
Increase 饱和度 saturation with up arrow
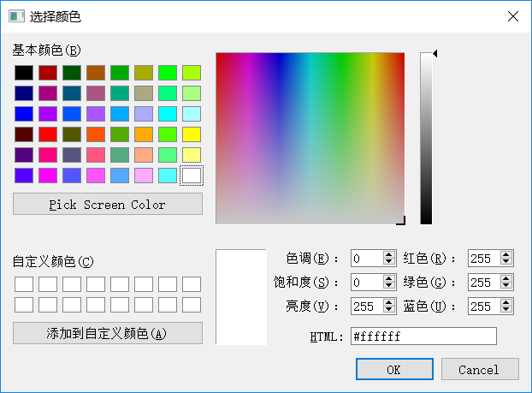coord(389,278)
